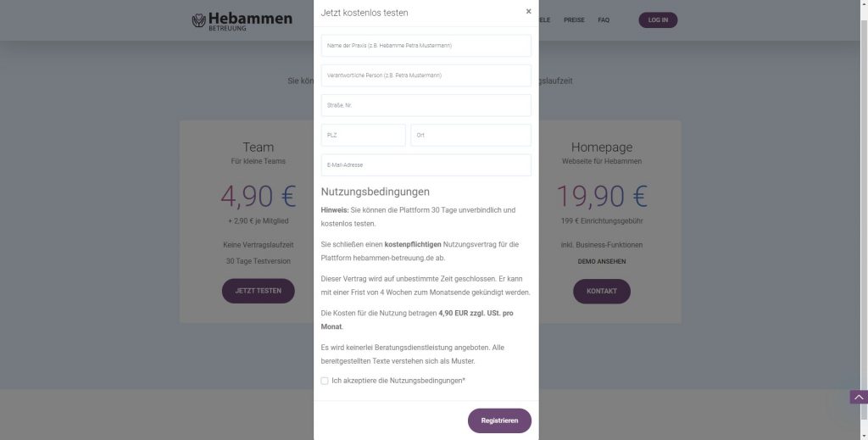Click the LOG IN button
Viewport: 868px width, 440px height.
coord(658,20)
